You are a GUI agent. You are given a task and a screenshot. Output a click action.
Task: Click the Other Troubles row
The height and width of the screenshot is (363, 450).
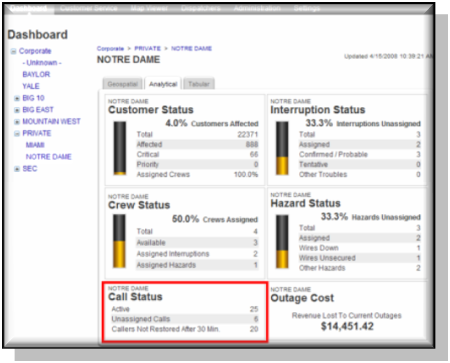pyautogui.click(x=360, y=175)
